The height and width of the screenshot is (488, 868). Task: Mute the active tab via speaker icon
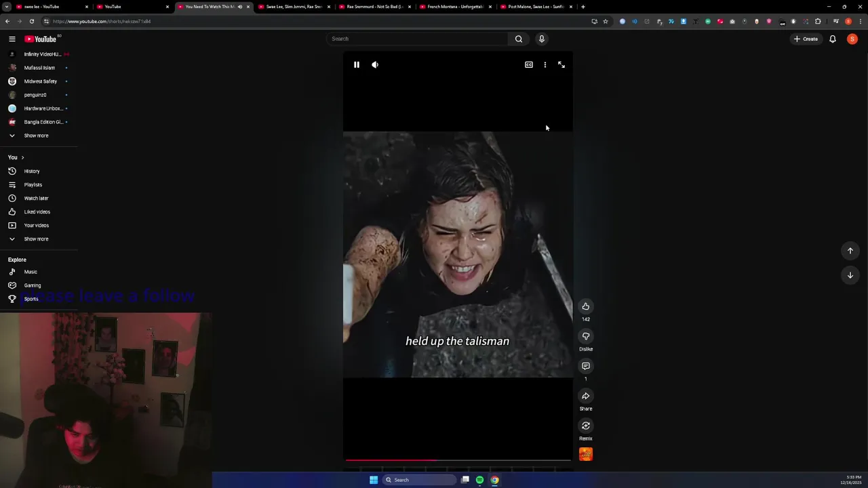coord(239,7)
